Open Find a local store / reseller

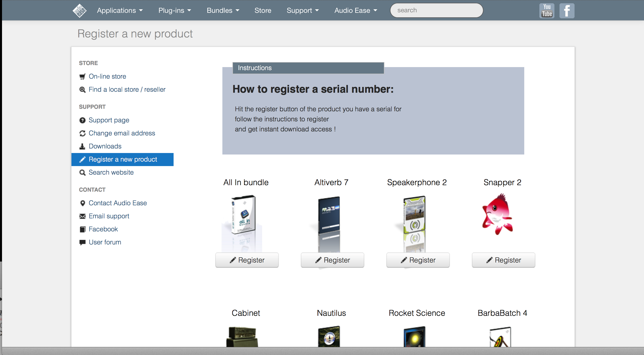point(127,89)
